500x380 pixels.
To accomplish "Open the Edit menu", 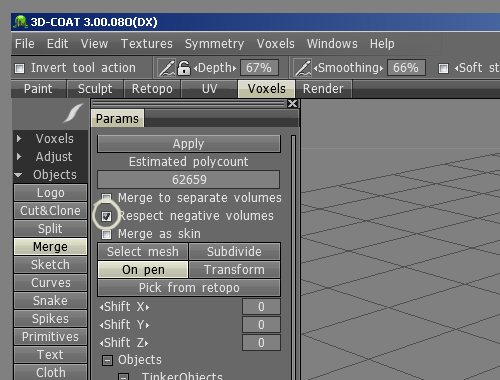I will (57, 44).
